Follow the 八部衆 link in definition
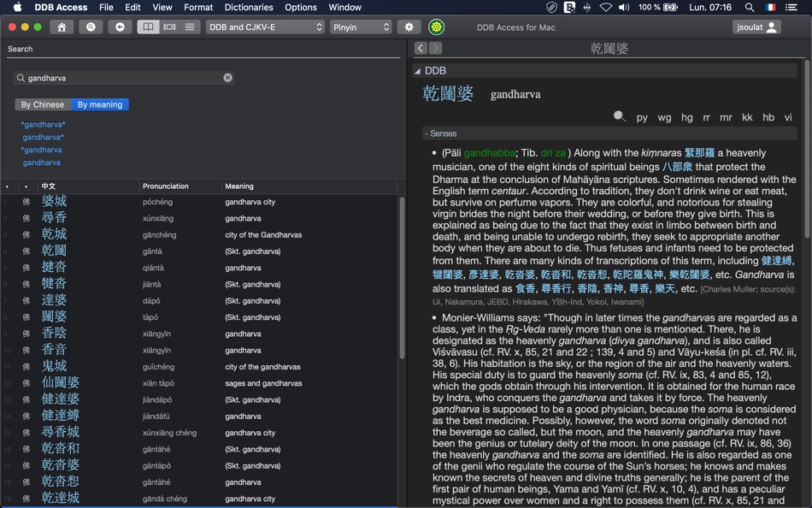The width and height of the screenshot is (812, 508). 677,167
